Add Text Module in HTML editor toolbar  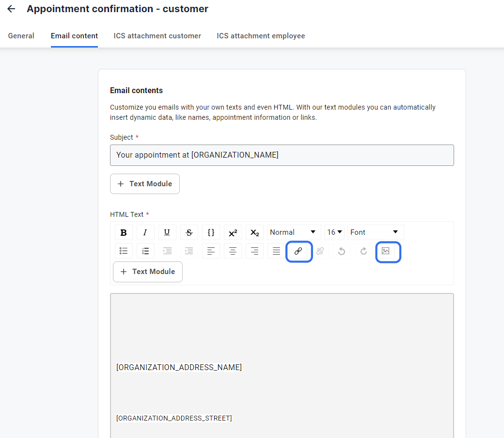coord(148,272)
